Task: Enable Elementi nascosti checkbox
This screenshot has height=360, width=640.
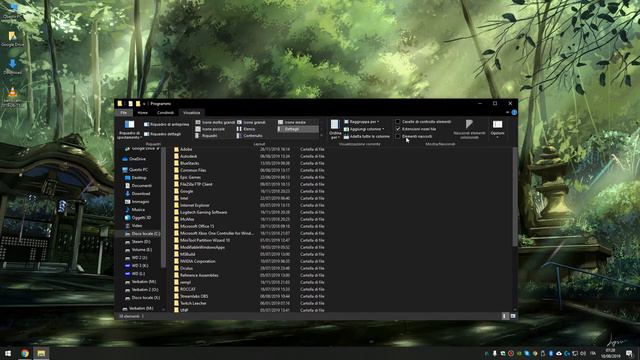Action: coord(398,136)
